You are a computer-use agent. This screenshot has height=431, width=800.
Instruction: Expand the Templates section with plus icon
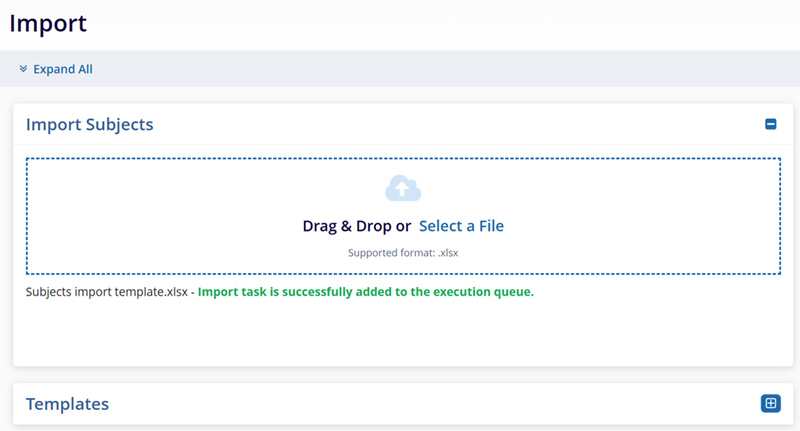pyautogui.click(x=770, y=403)
